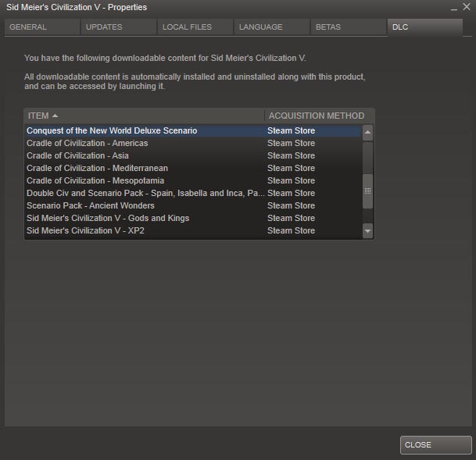476x460 pixels.
Task: Open the Updates tab
Action: pyautogui.click(x=118, y=27)
